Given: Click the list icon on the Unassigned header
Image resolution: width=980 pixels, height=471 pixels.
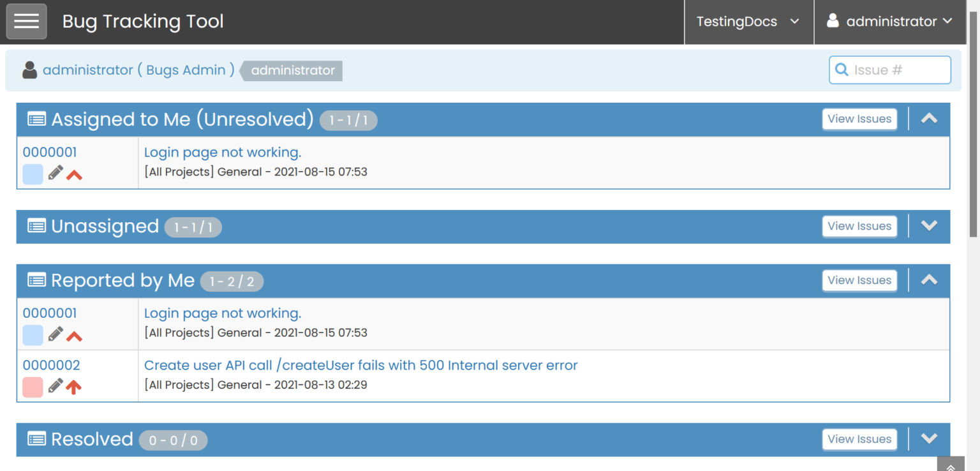Looking at the screenshot, I should pos(36,226).
